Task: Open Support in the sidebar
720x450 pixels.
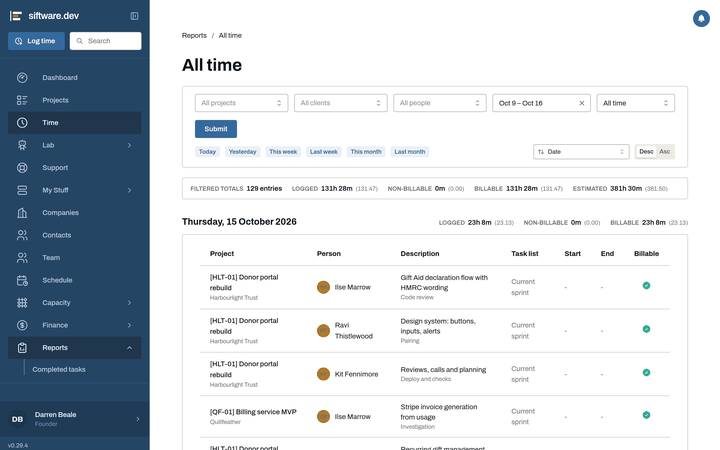Action: point(74,168)
